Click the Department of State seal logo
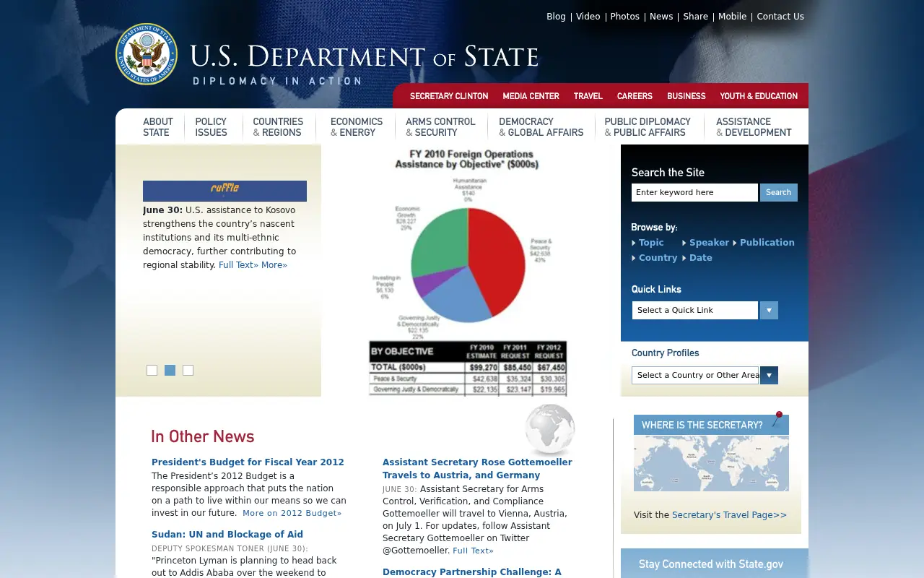This screenshot has height=578, width=924. (x=147, y=54)
